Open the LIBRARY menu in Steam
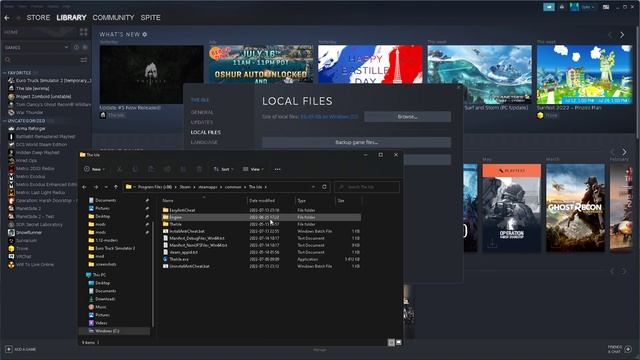 pos(71,18)
